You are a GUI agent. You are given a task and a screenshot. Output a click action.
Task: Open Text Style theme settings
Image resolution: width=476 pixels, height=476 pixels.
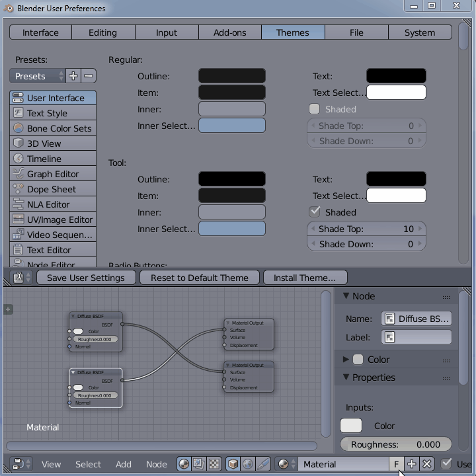point(53,113)
